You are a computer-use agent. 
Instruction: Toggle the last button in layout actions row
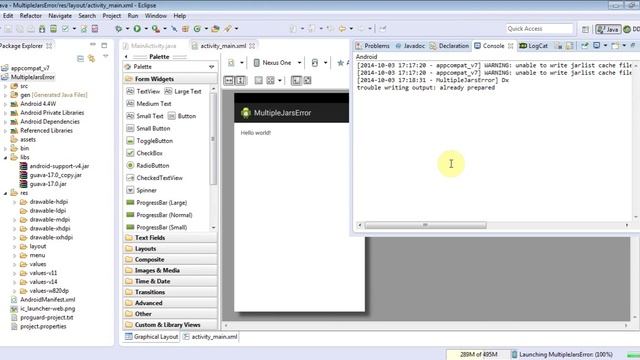(x=307, y=80)
